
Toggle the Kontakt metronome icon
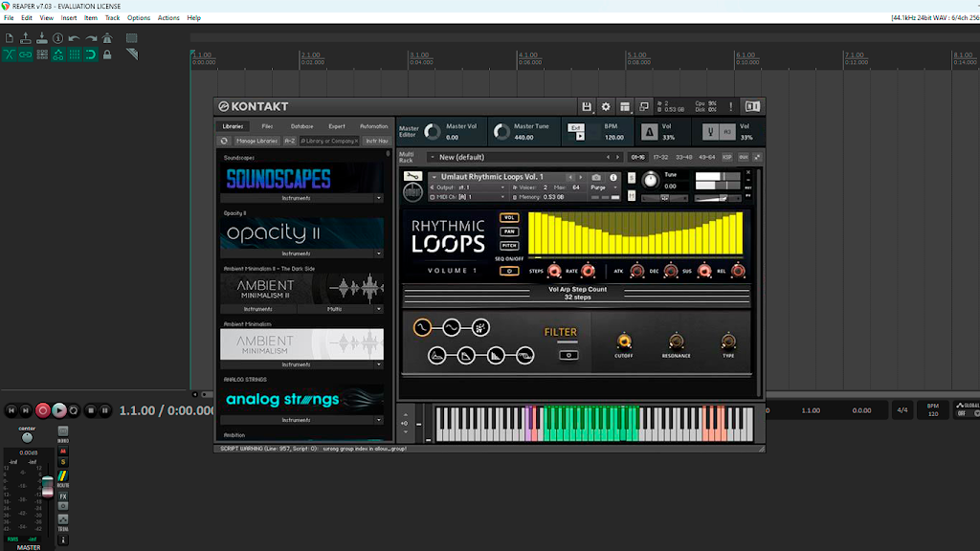point(649,132)
